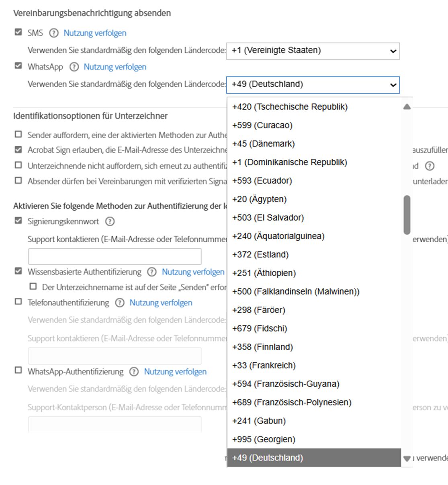Select +689 (Französisch-Polynesien) option
Screen dimensions: 448x485
[x=314, y=403]
